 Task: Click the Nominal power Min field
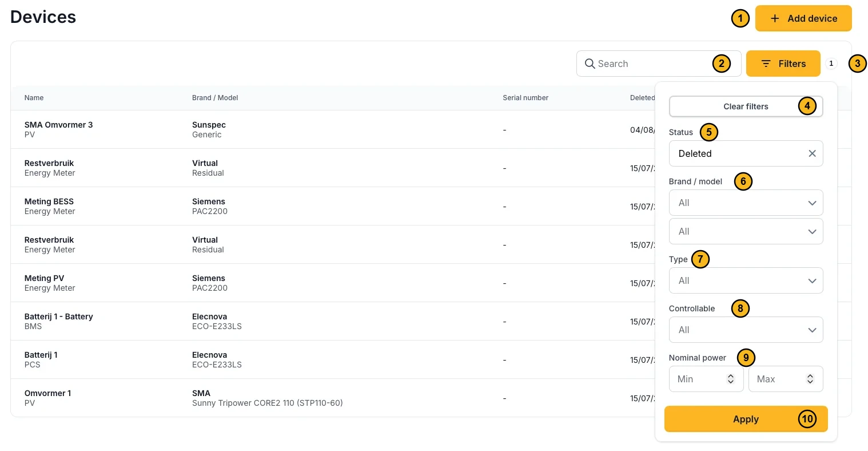click(706, 379)
